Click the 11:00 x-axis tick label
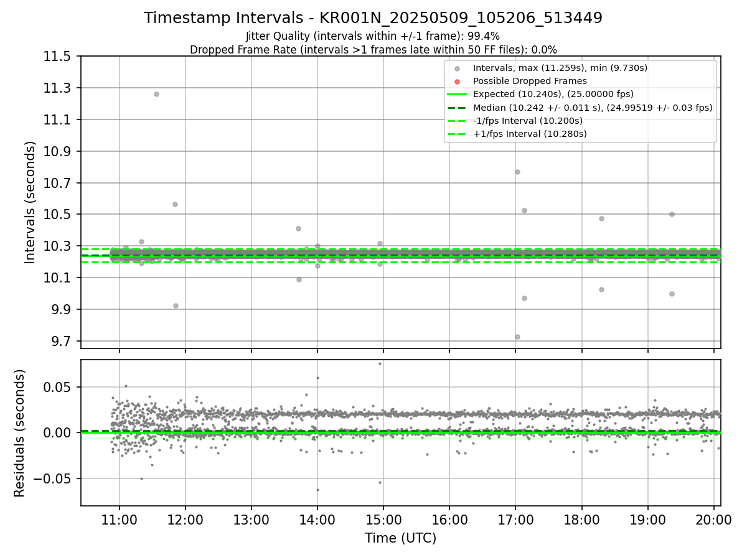This screenshot has height=560, width=747. pos(120,520)
